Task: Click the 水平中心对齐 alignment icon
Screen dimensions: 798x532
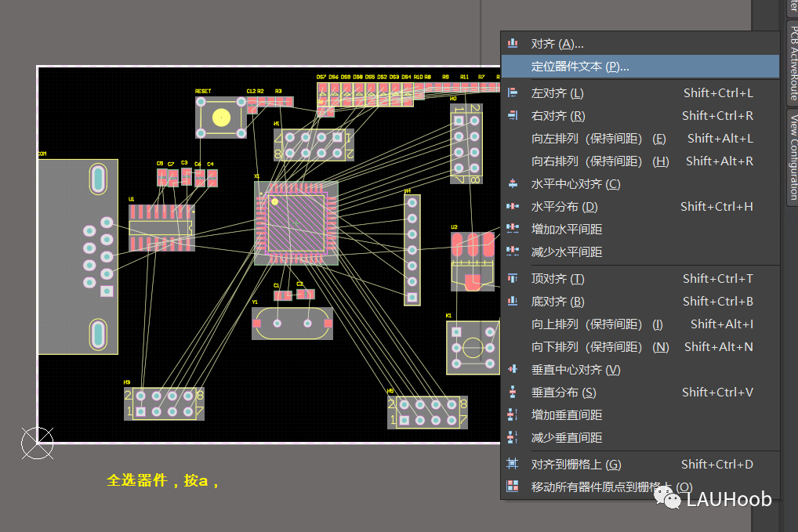Action: 514,183
